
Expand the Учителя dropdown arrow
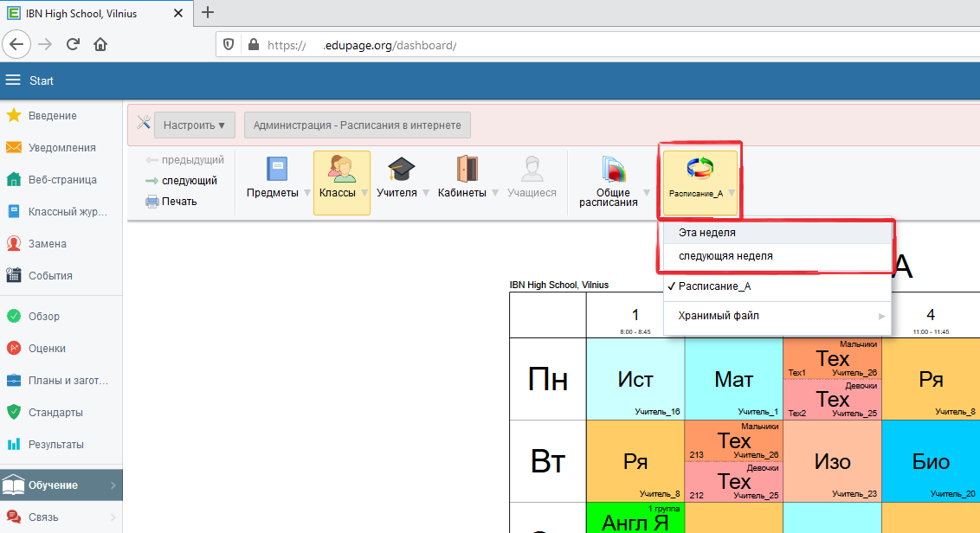426,192
